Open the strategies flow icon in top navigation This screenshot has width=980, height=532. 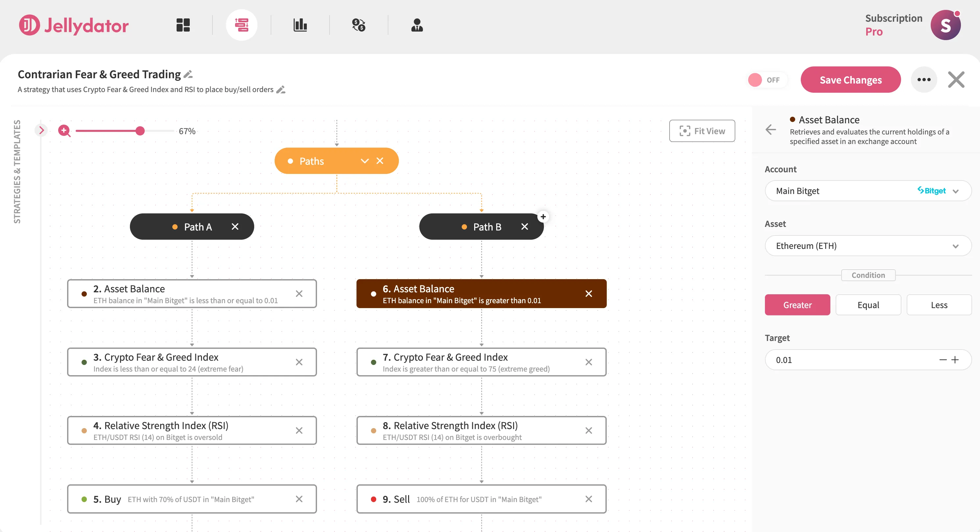pyautogui.click(x=242, y=25)
